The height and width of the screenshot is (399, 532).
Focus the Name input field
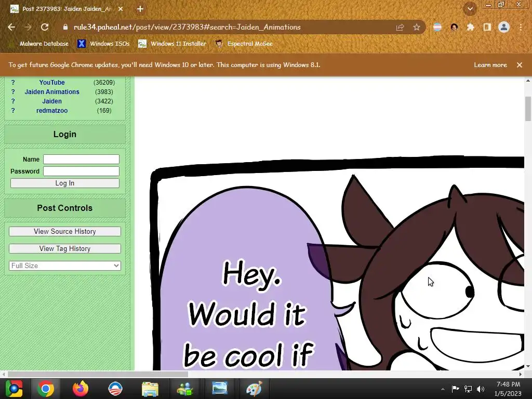tap(81, 159)
